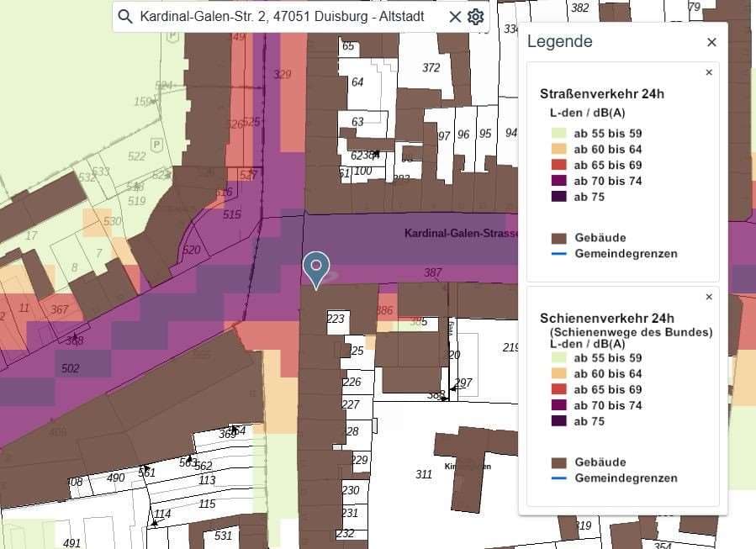Open search settings gear
This screenshot has width=756, height=549.
[476, 17]
